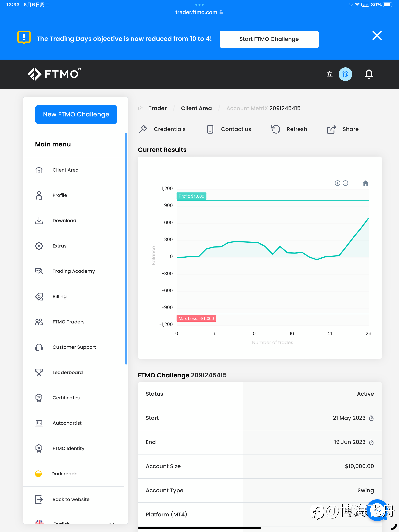This screenshot has height=532, width=399.
Task: Click the New FTMO Challenge button
Action: pyautogui.click(x=76, y=115)
